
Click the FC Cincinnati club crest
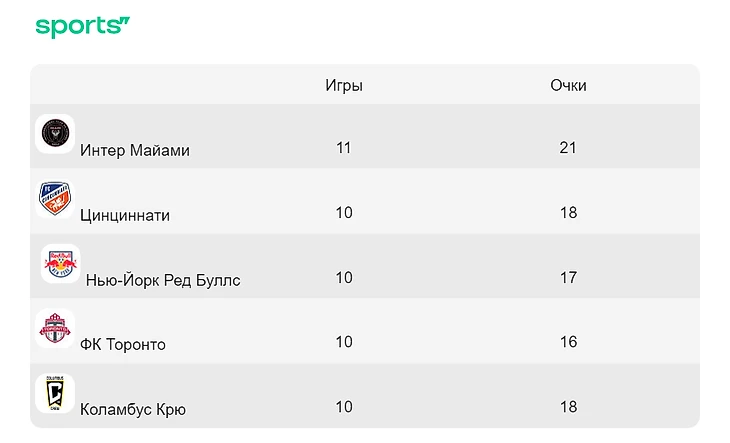[x=55, y=199]
